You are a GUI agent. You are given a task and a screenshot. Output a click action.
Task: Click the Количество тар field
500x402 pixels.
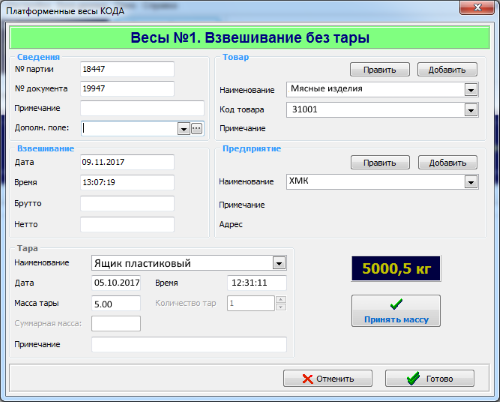coord(251,303)
